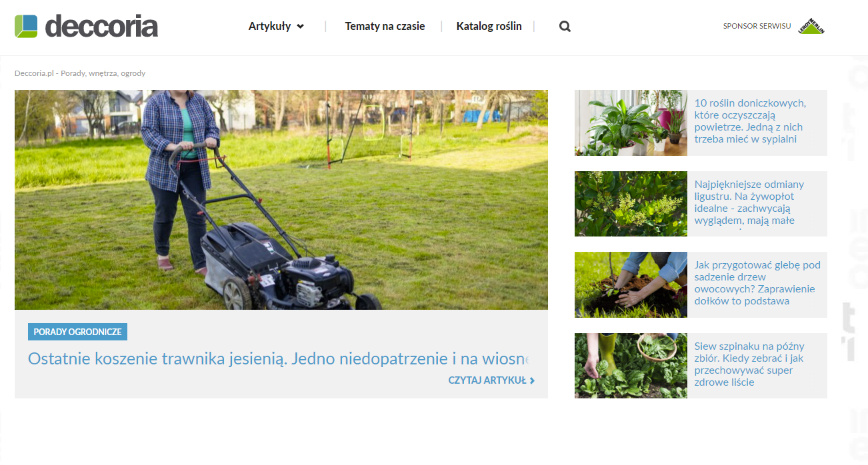
Task: Click the arrow beside Czytaj artykuł
Action: 532,381
